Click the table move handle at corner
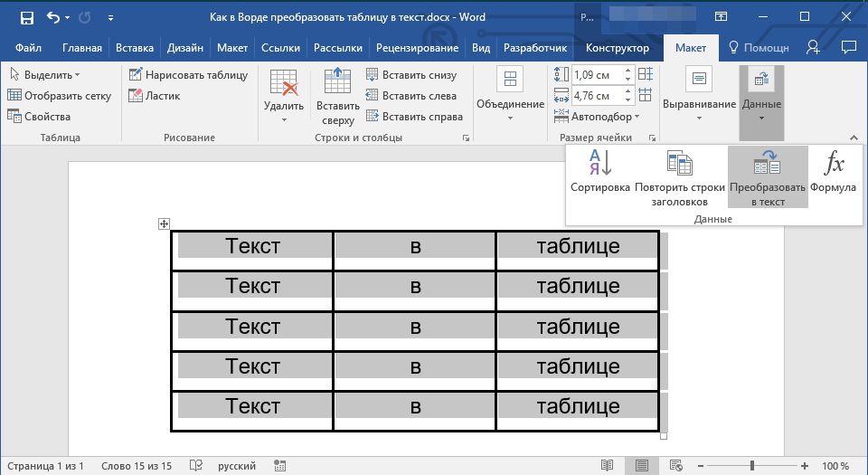The image size is (868, 475). tap(164, 223)
